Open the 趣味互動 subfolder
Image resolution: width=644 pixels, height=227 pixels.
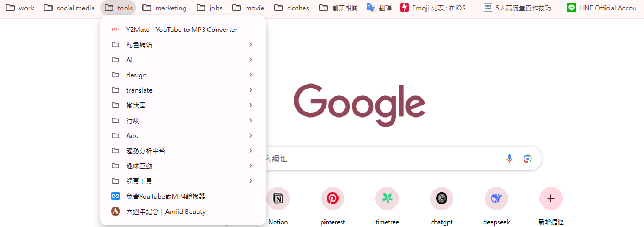click(x=183, y=166)
